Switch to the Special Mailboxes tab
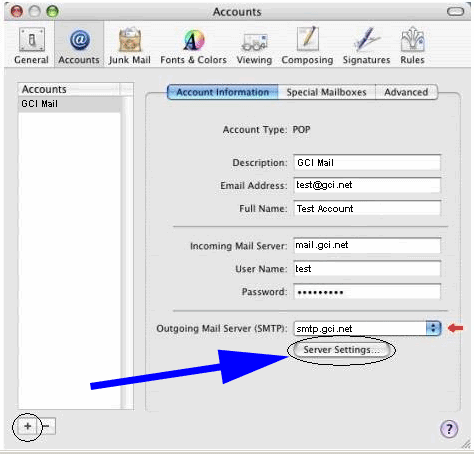Screen dimensions: 474x454 [x=326, y=92]
